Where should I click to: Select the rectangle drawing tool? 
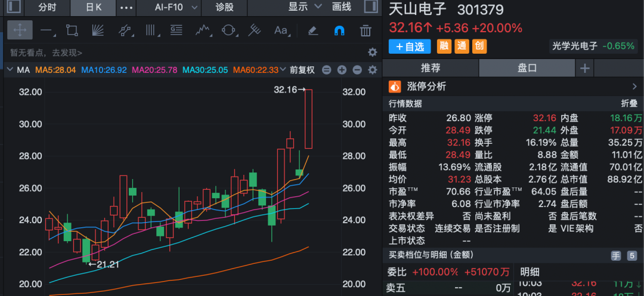pyautogui.click(x=72, y=30)
